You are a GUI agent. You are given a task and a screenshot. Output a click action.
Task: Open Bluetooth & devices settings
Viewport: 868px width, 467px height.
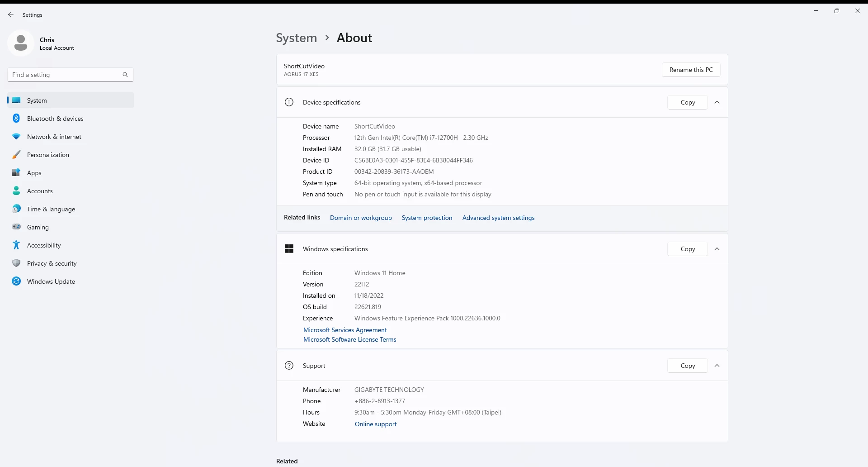71,119
